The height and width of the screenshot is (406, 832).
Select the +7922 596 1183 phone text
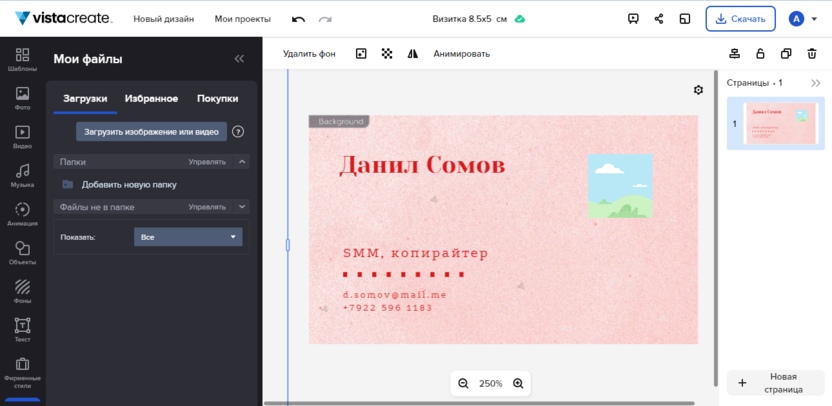click(387, 307)
